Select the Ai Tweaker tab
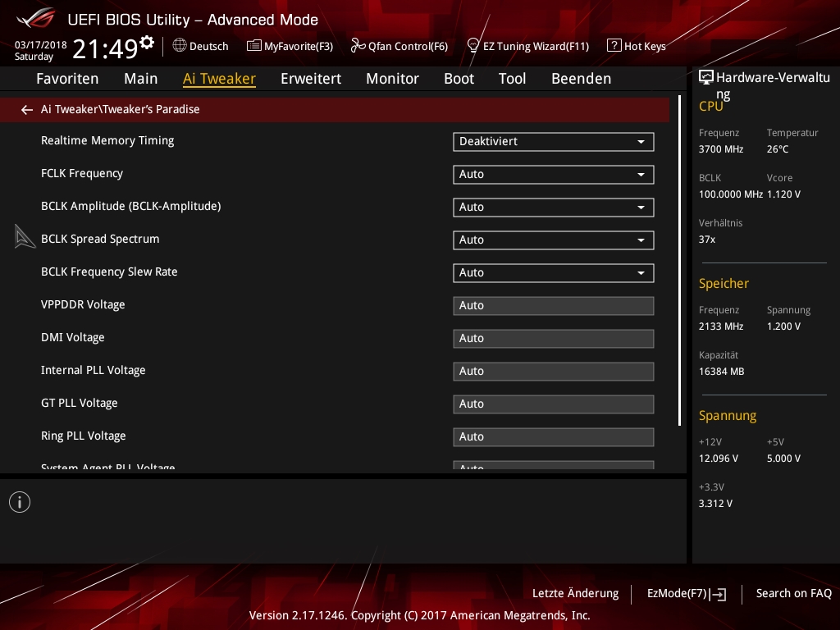The width and height of the screenshot is (840, 630). tap(219, 78)
